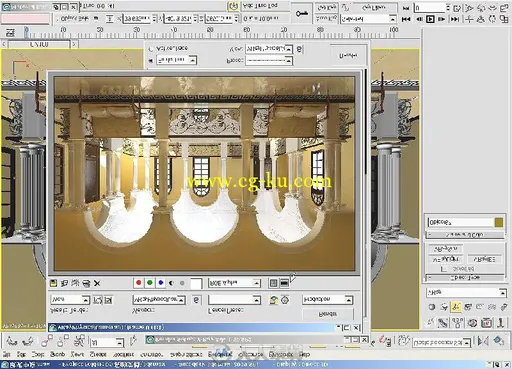
Task: Open the Help menu
Action: 304,354
